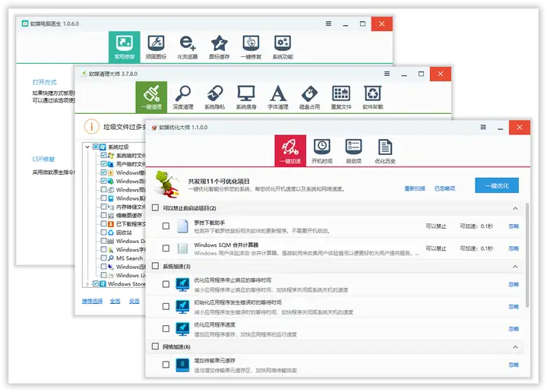Click the 增加传输单元缓存 network icon
The image size is (547, 392).
(182, 365)
